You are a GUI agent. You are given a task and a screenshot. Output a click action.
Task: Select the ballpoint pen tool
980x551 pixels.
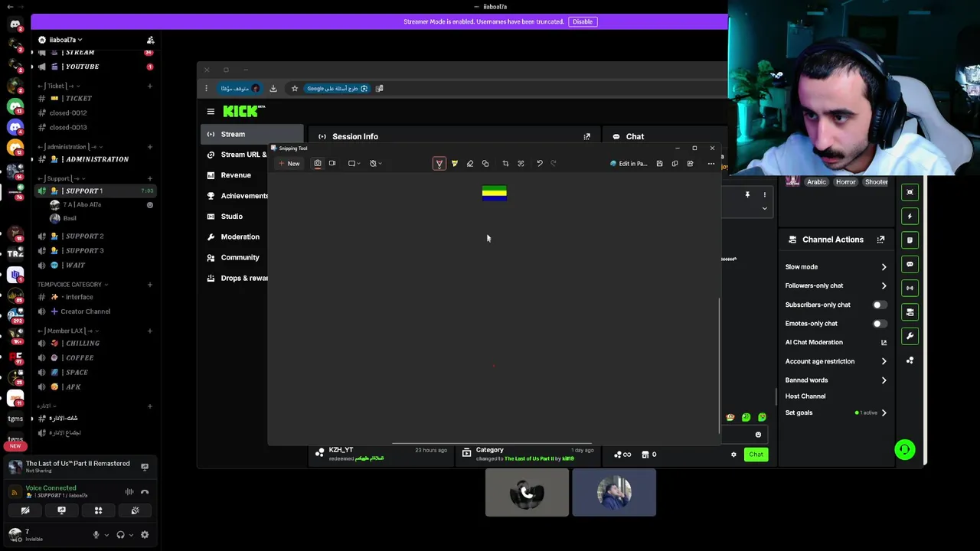click(x=439, y=163)
